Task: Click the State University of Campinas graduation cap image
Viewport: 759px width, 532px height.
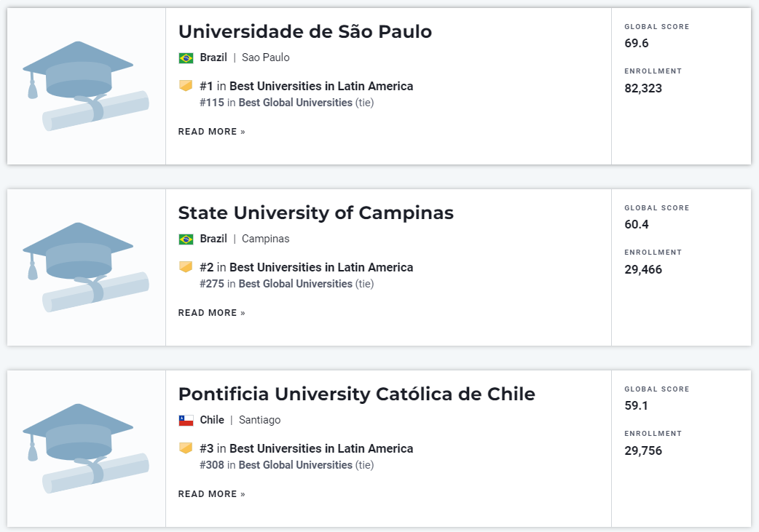Action: coord(86,267)
